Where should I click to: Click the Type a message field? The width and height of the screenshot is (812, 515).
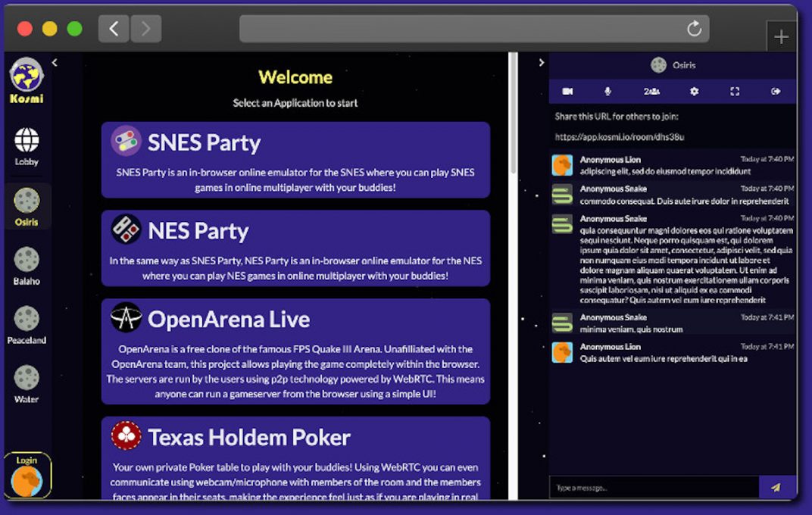[653, 488]
